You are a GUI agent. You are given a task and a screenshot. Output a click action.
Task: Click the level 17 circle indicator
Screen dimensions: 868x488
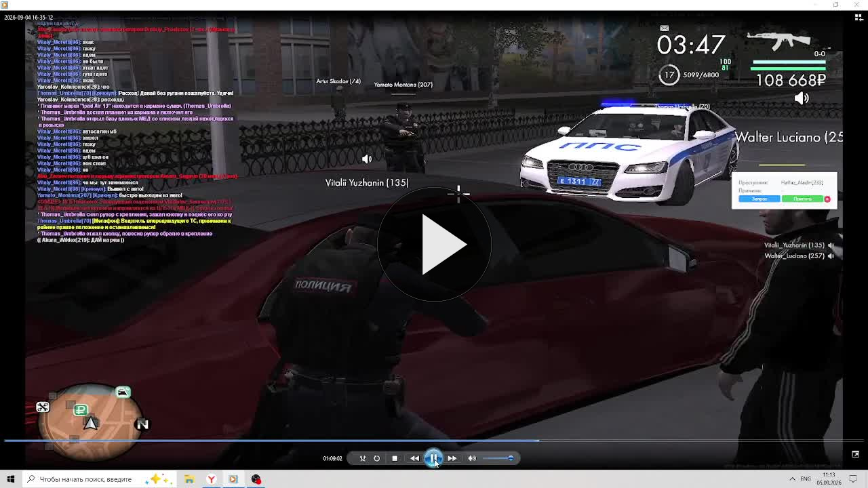(669, 75)
